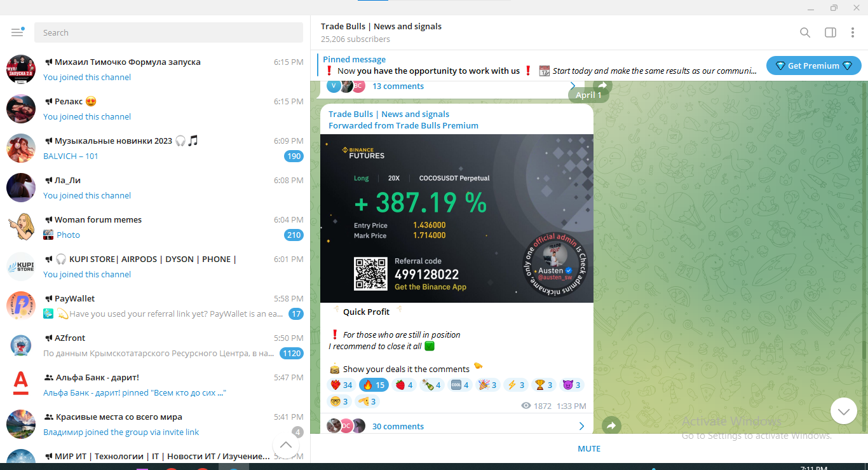Viewport: 868px width, 470px height.
Task: Expand the 30 comments chevron arrow
Action: pyautogui.click(x=581, y=426)
